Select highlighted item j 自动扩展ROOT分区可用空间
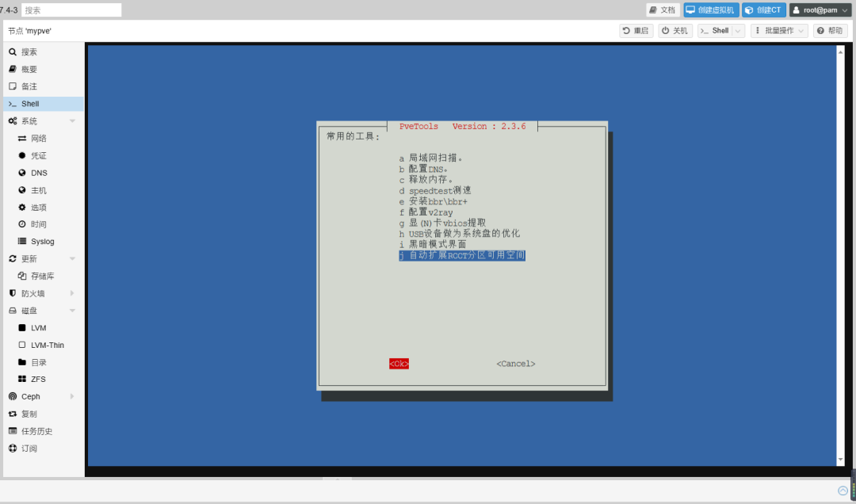Image resolution: width=856 pixels, height=504 pixels. [x=462, y=255]
